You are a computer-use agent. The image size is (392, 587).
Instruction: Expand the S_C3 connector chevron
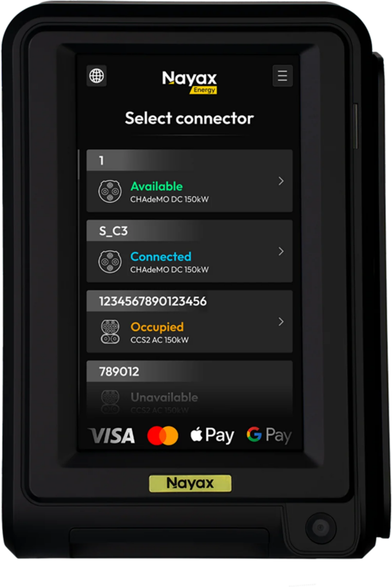(x=281, y=252)
